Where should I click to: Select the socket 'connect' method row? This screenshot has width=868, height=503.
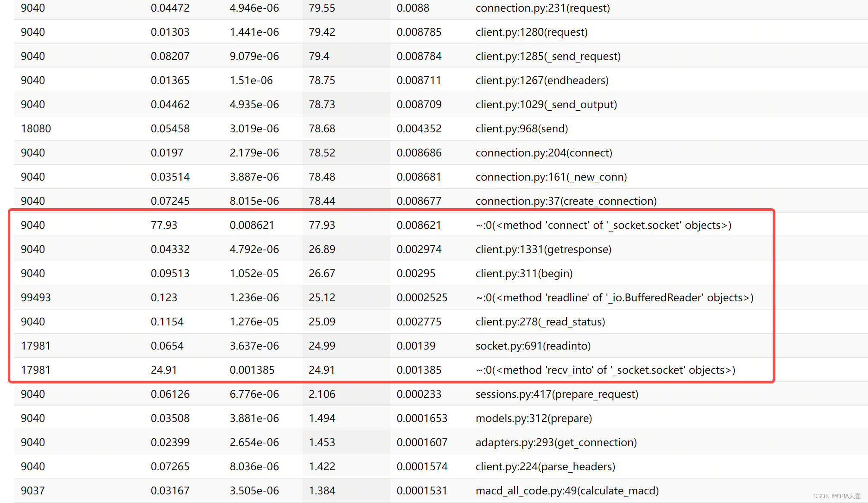pyautogui.click(x=603, y=225)
